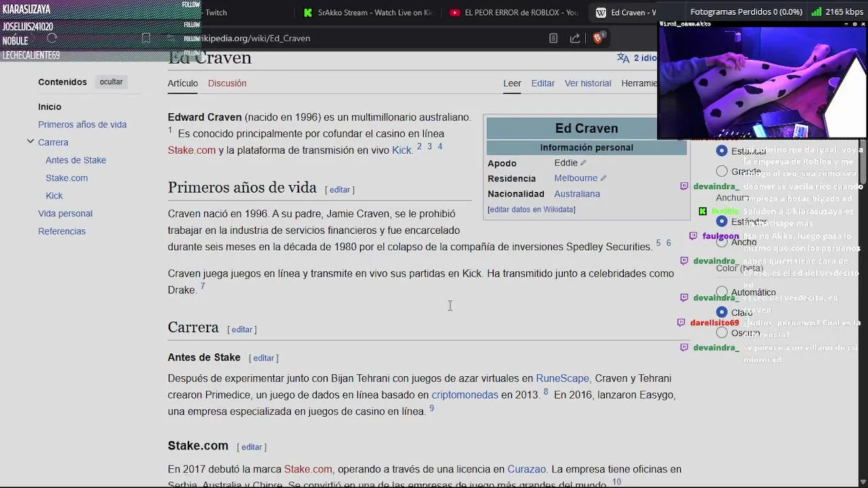The image size is (868, 488).
Task: Click the red Stake.com link in intro paragraph
Action: click(191, 150)
